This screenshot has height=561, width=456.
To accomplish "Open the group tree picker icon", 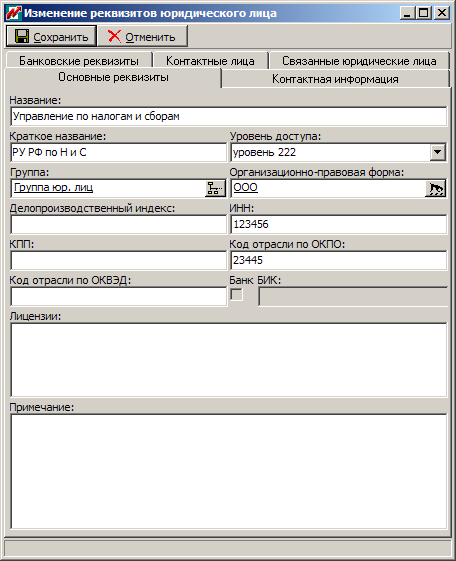I will 215,188.
